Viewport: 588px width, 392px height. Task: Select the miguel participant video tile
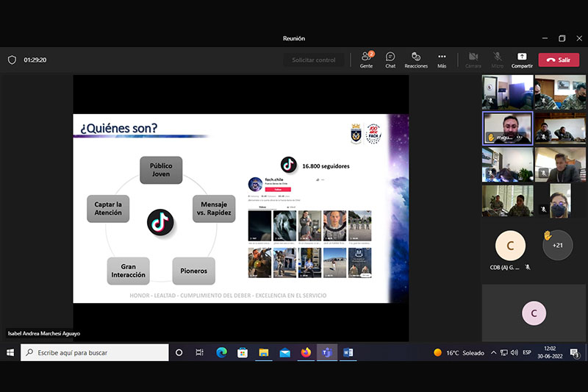(507, 128)
